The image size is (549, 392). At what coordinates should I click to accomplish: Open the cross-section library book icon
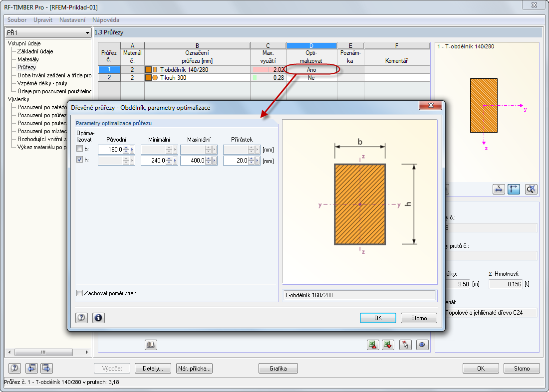[x=151, y=345]
